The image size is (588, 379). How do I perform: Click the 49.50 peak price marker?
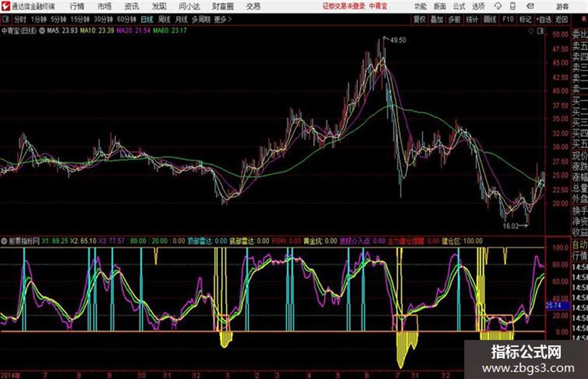coord(398,40)
